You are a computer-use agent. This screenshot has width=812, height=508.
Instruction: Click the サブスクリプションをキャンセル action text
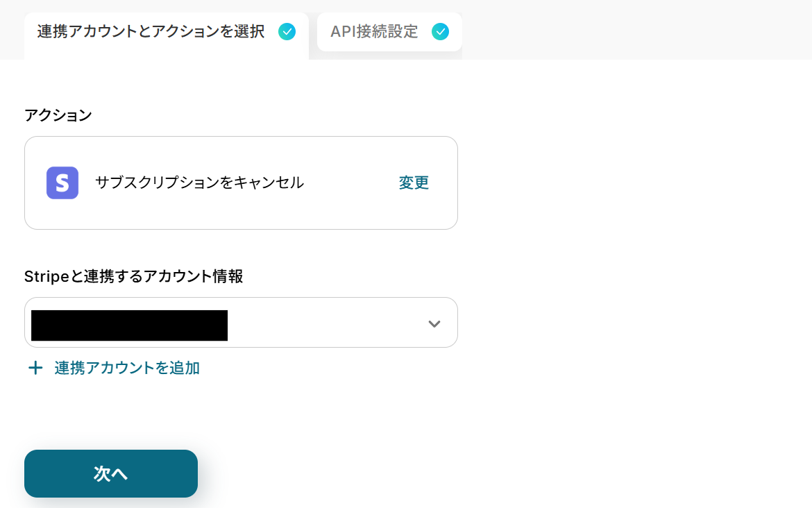(199, 183)
